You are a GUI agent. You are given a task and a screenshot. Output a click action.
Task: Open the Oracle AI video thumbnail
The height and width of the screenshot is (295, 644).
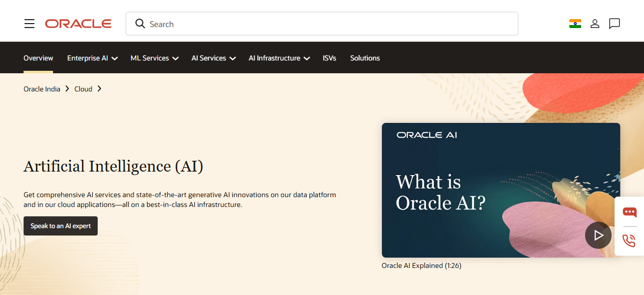501,190
